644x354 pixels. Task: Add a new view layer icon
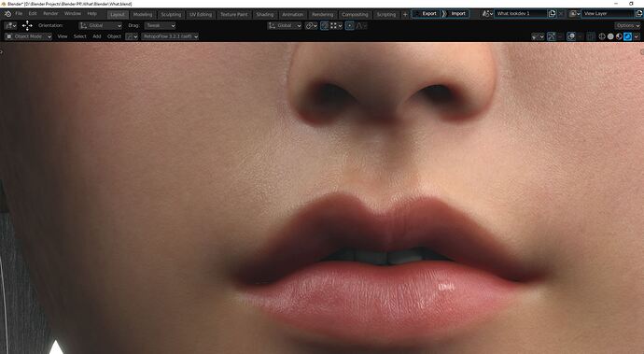pos(639,14)
